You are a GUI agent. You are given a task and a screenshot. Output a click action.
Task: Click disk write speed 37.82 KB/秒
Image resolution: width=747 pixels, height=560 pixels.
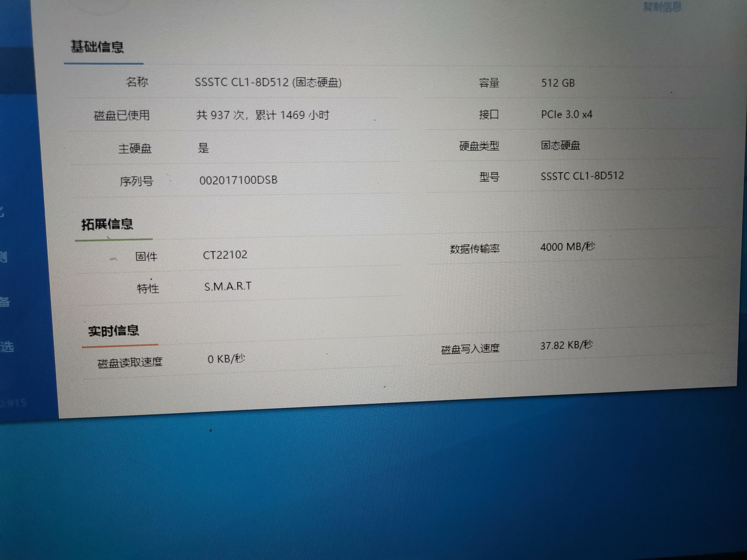567,345
